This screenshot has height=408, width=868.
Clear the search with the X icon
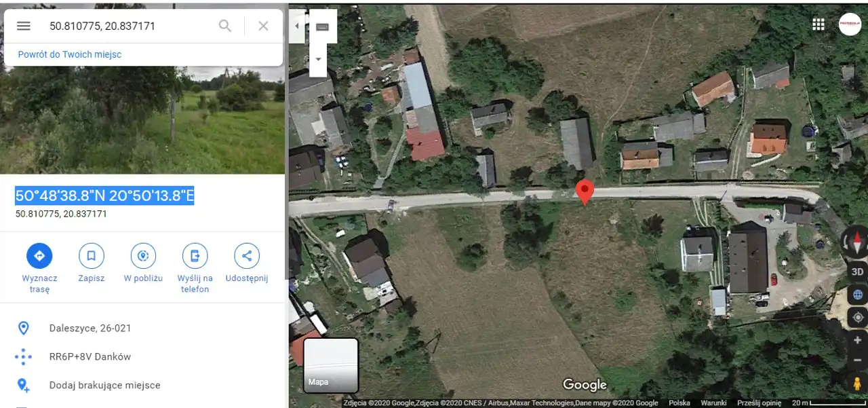[x=264, y=26]
